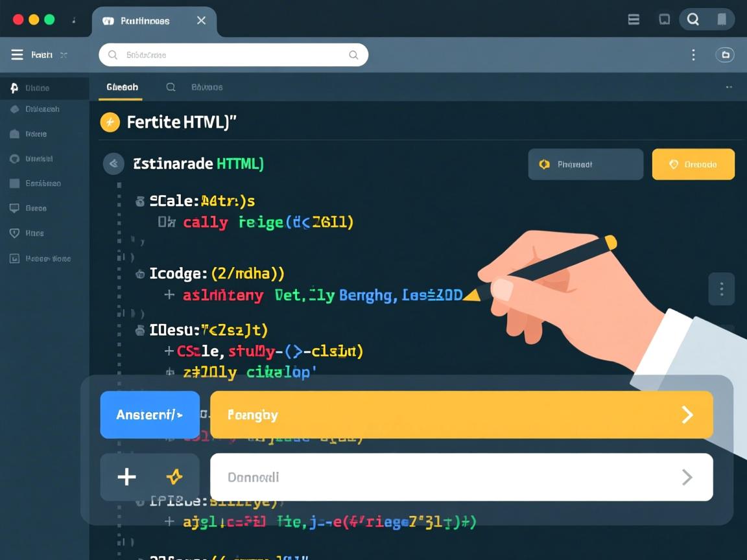The width and height of the screenshot is (747, 560).
Task: Open the three-dot overflow menu beside the address bar
Action: 693,54
